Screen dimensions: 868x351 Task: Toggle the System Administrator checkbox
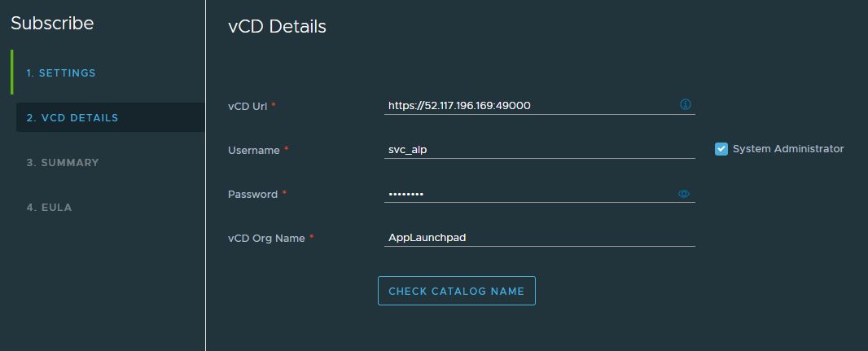click(x=721, y=149)
